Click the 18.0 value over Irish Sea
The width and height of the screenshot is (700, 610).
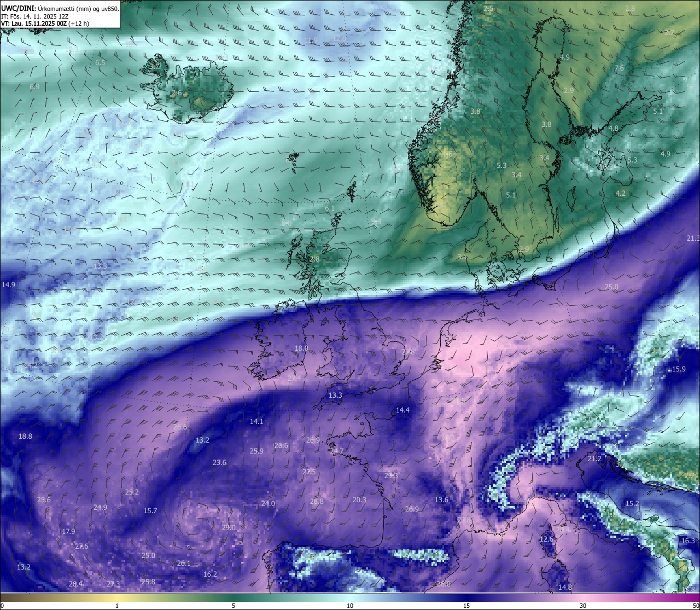click(301, 348)
